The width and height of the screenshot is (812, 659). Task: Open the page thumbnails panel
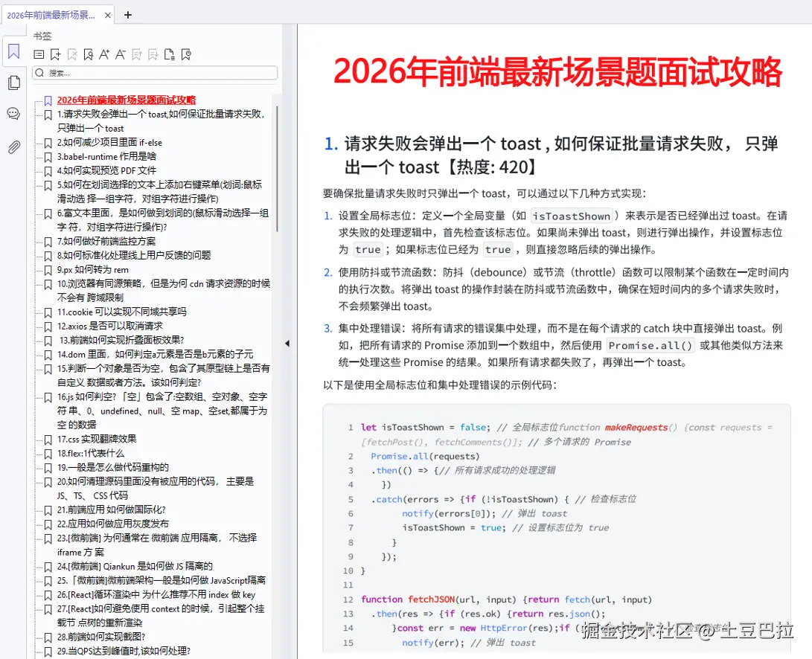13,83
